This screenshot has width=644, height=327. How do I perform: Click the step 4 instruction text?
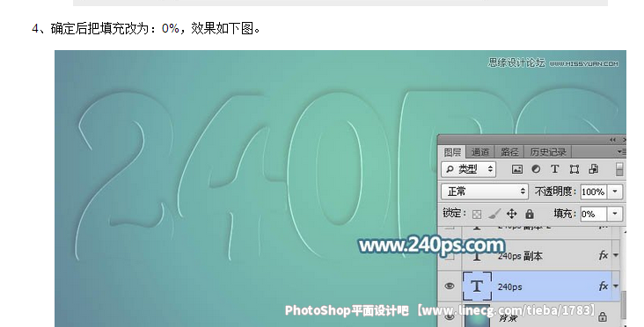(x=146, y=29)
